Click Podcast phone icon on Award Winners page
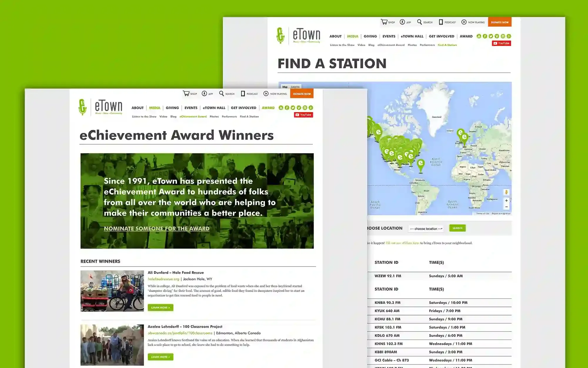Screen dimensions: 588x368 (243, 94)
